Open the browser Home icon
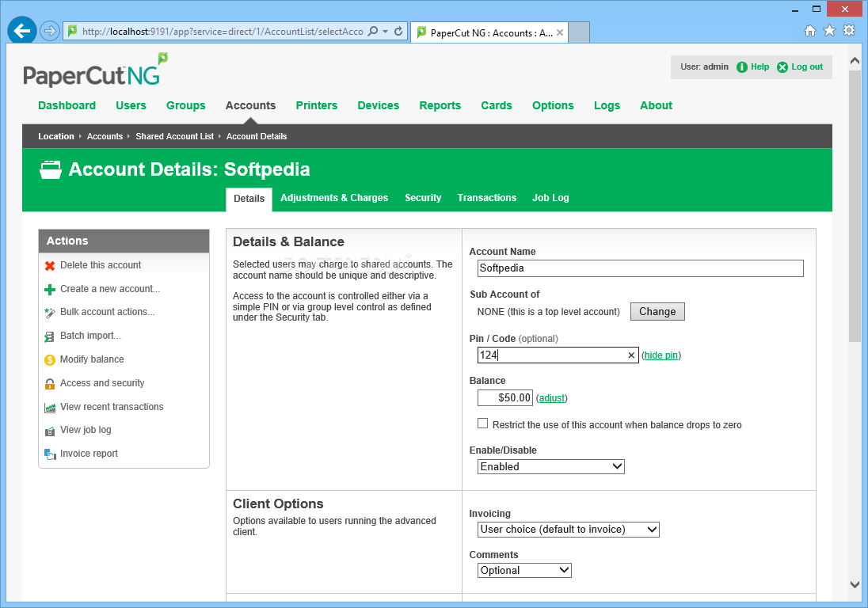Screen dimensions: 868x608 tap(810, 30)
